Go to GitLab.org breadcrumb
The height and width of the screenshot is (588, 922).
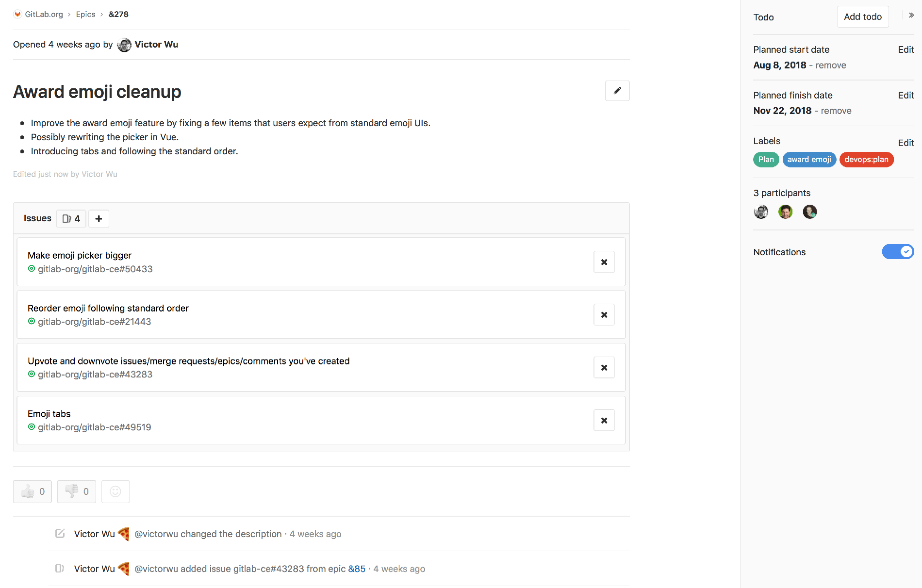(x=44, y=14)
